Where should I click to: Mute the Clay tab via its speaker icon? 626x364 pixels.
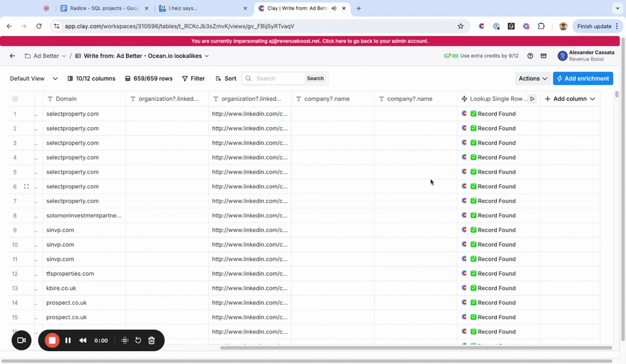tap(334, 9)
